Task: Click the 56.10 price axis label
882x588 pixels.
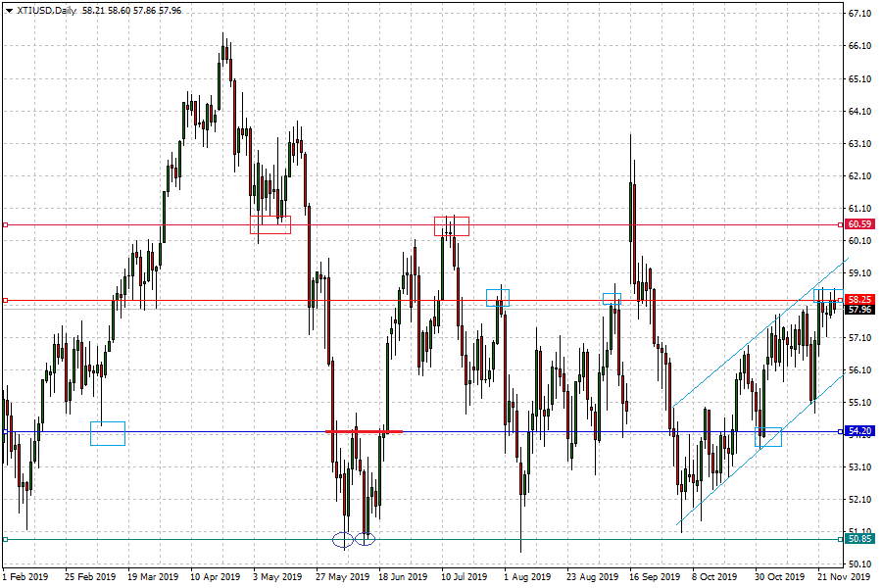Action: tap(859, 370)
